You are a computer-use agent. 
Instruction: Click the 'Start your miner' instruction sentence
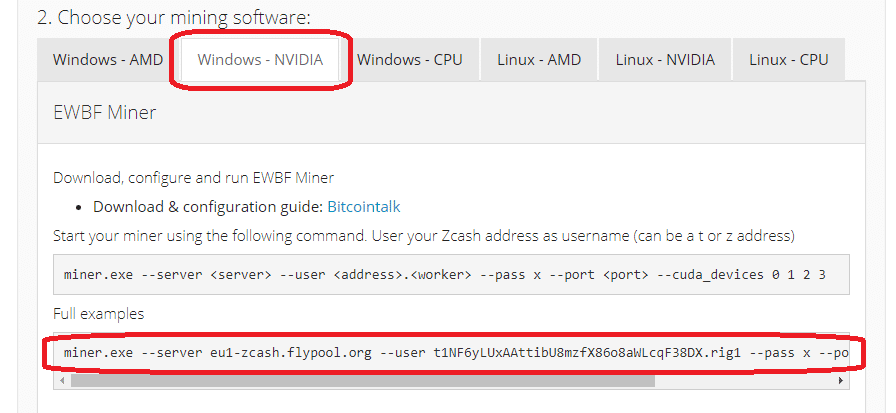[424, 236]
